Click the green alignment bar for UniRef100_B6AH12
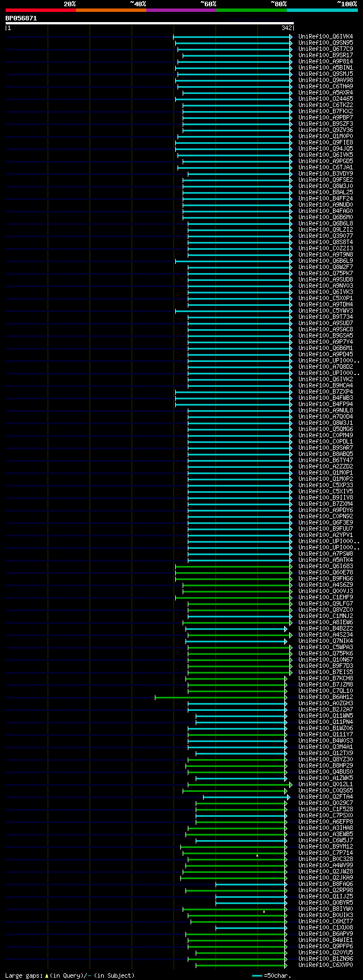This screenshot has height=980, width=363. pyautogui.click(x=221, y=697)
